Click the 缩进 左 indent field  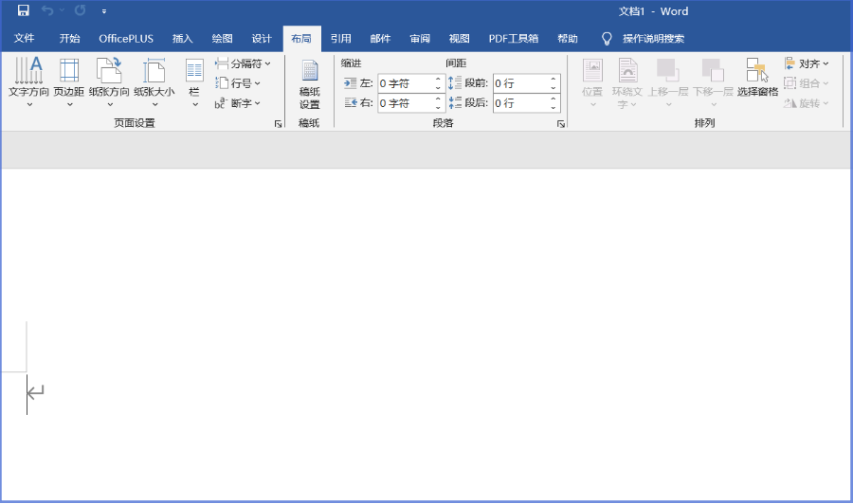[406, 83]
